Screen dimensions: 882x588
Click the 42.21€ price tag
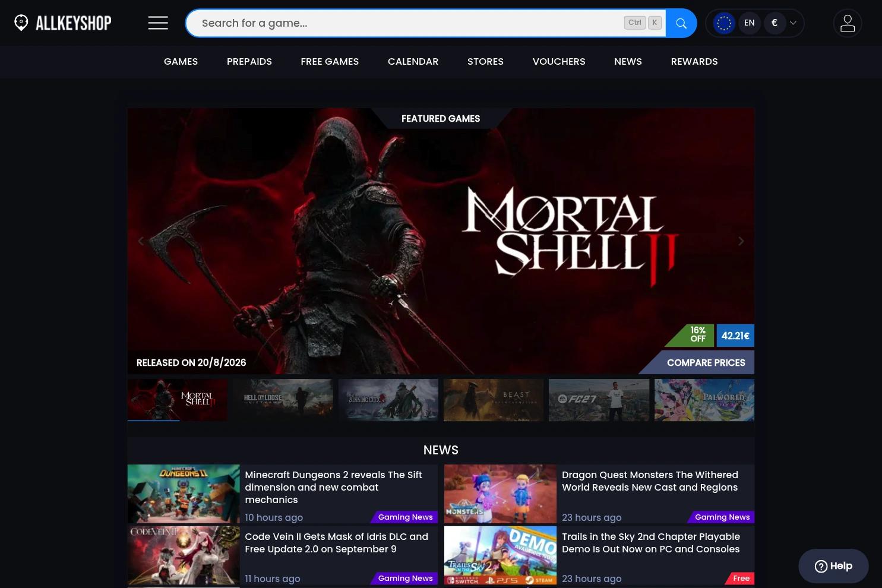coord(735,336)
